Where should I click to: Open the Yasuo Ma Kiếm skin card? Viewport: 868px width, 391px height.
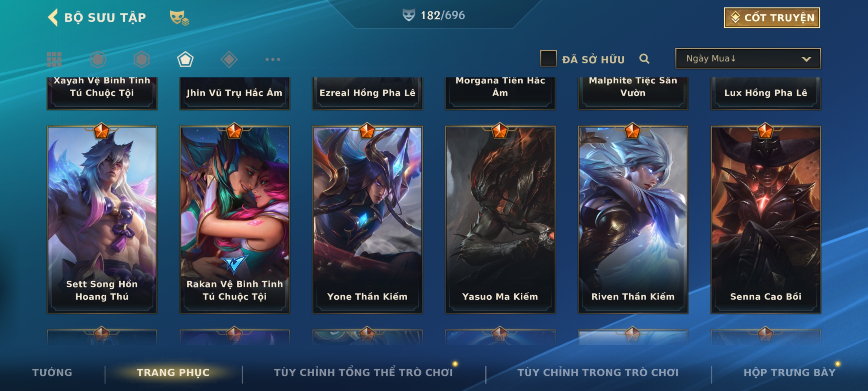(x=500, y=219)
